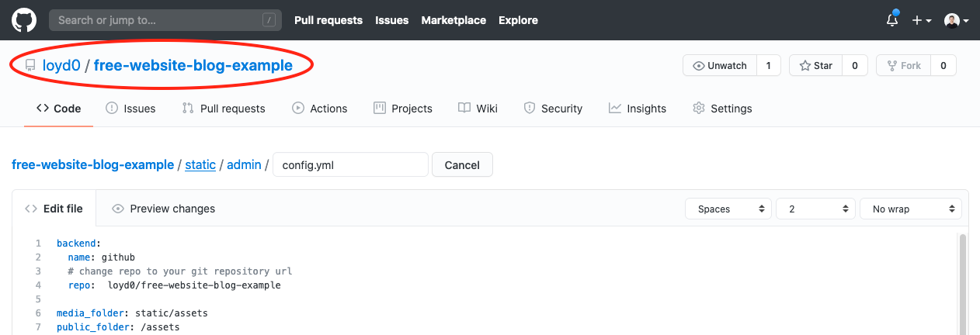Open the indent size 2 dropdown
This screenshot has height=335, width=980.
815,209
